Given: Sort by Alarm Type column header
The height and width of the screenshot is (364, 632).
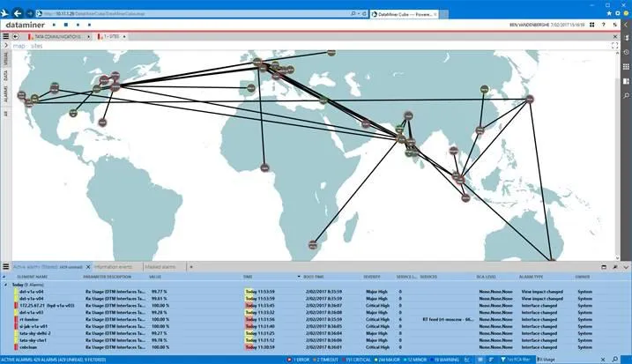Looking at the screenshot, I should [532, 277].
